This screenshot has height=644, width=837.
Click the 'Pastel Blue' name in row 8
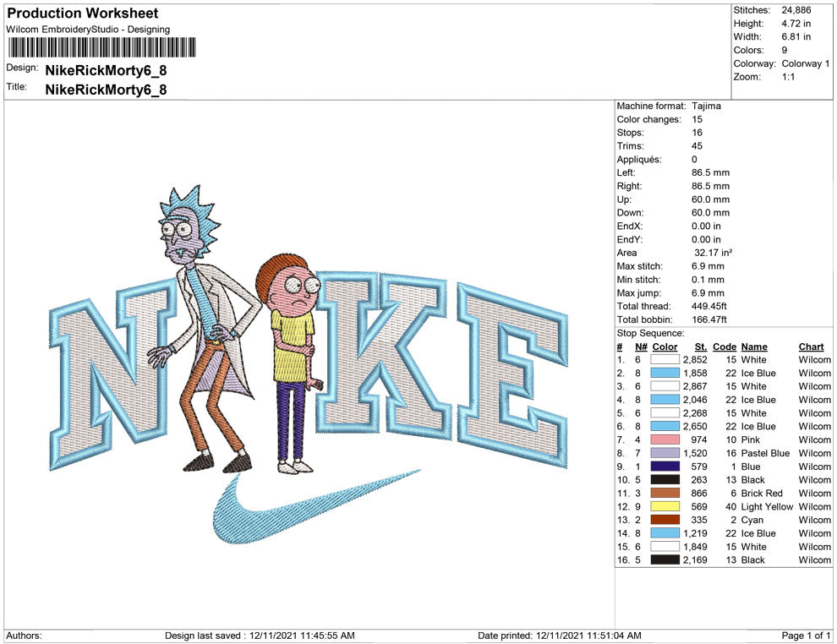(765, 453)
